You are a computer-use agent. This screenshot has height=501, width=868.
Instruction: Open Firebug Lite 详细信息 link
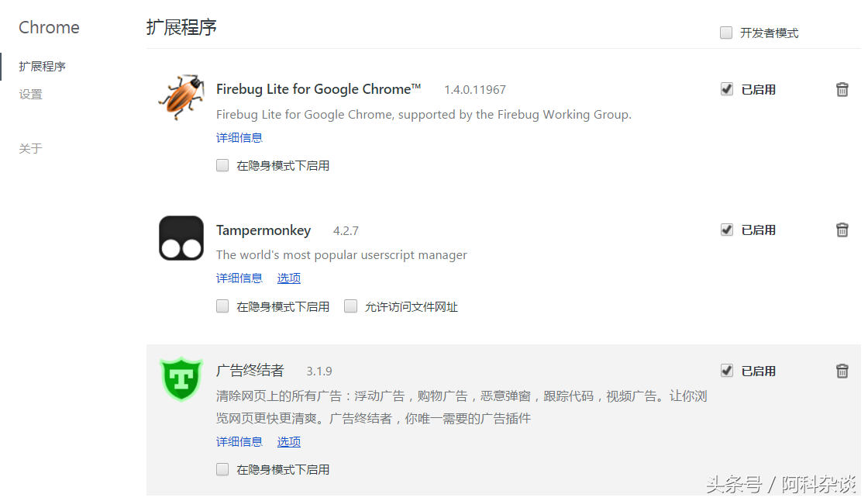click(239, 138)
